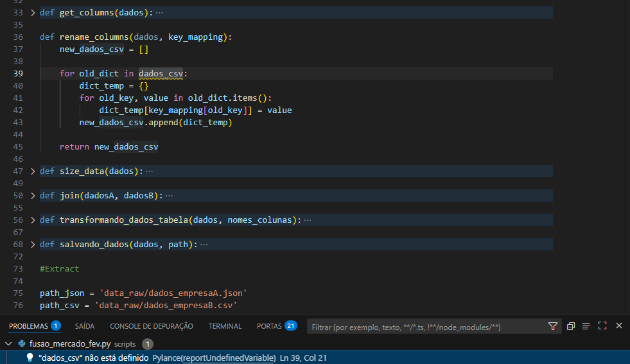Click the problems filter input field
Viewport: 630px width, 364px height.
[x=426, y=327]
